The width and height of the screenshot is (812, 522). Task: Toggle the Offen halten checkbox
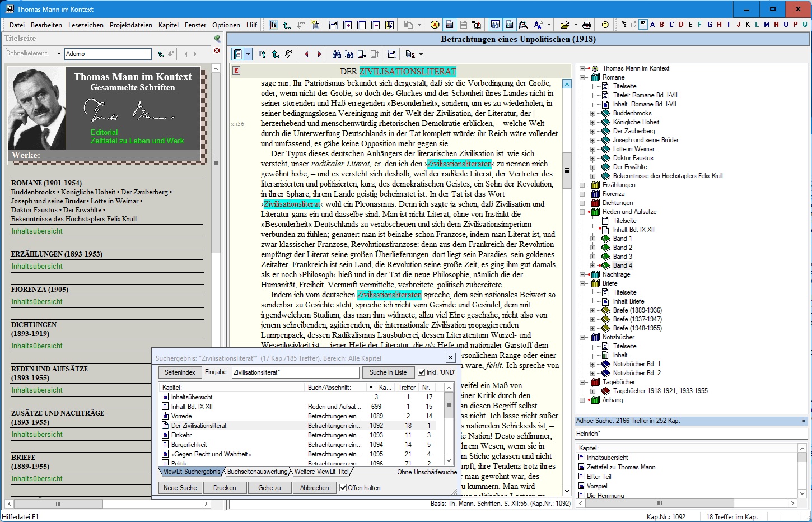point(343,488)
